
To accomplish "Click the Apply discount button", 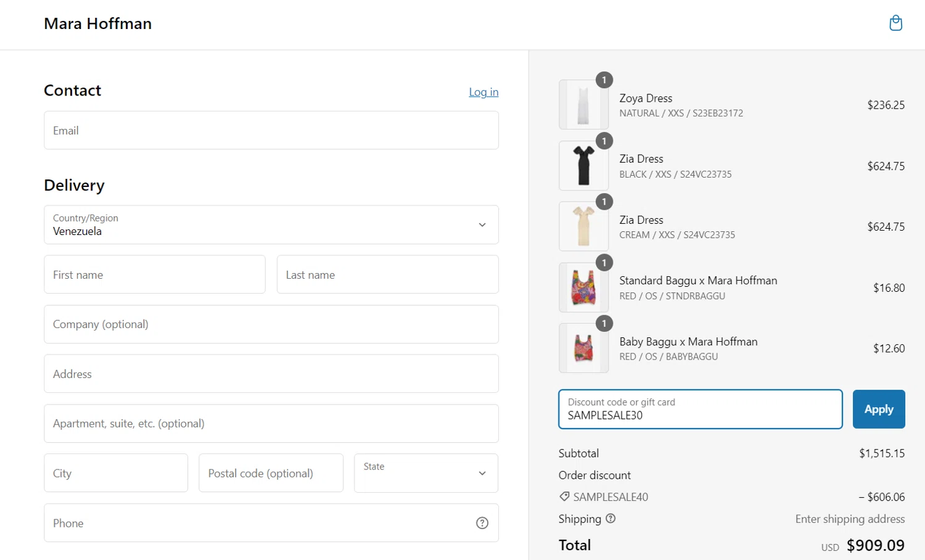I will pyautogui.click(x=879, y=409).
